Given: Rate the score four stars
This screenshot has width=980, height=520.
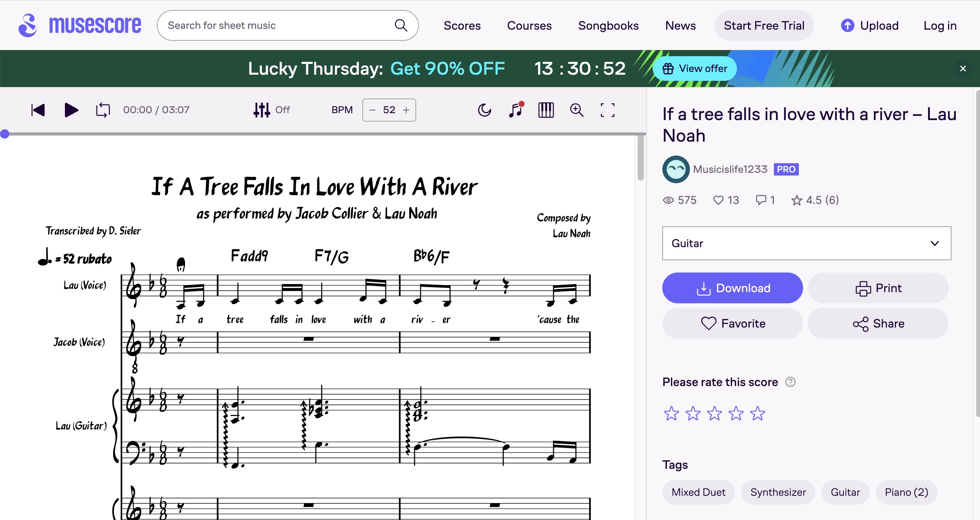Looking at the screenshot, I should [x=736, y=413].
